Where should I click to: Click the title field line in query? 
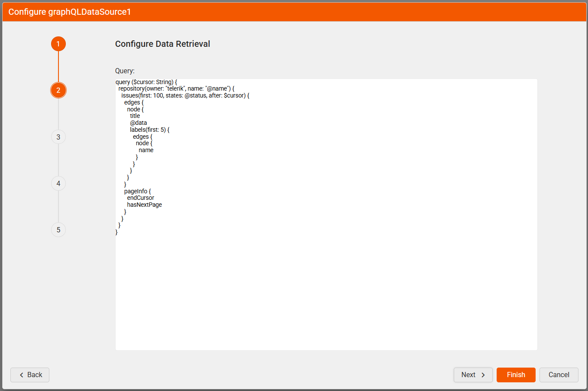click(135, 116)
